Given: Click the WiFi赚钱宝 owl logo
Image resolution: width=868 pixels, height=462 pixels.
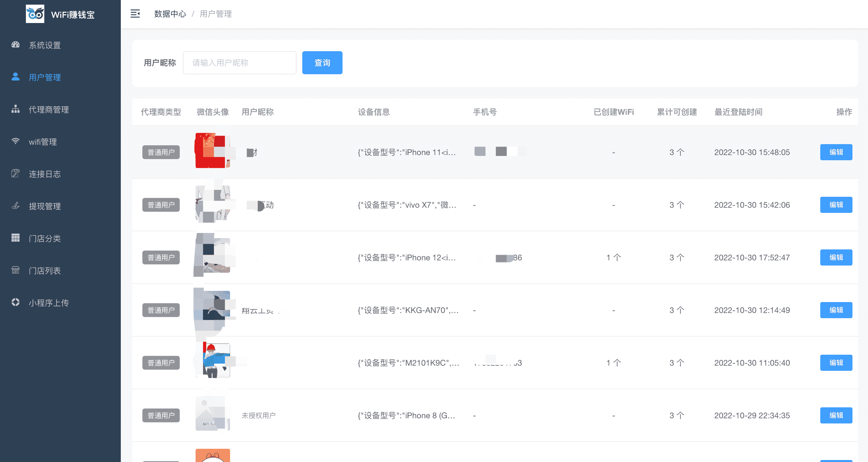Looking at the screenshot, I should [35, 14].
